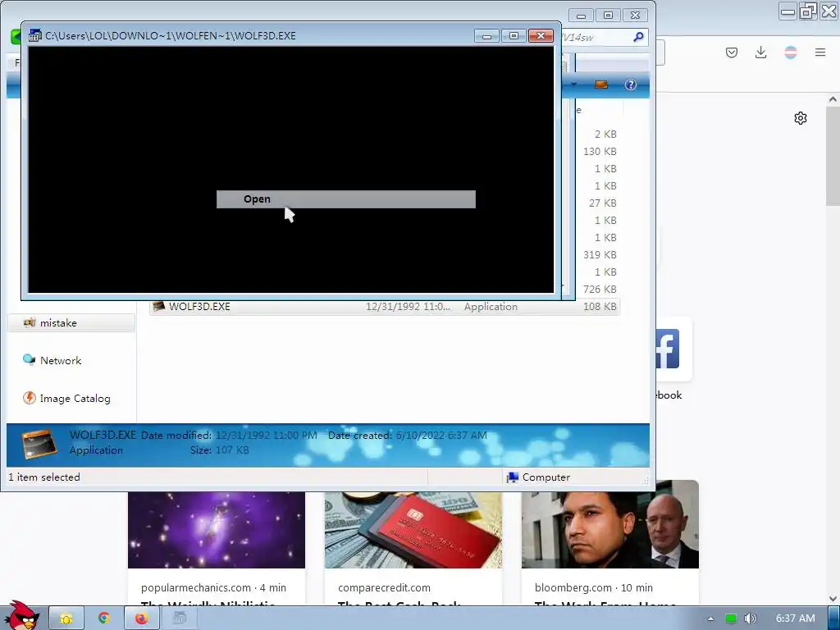Click the Computer label in the status bar

coord(546,477)
